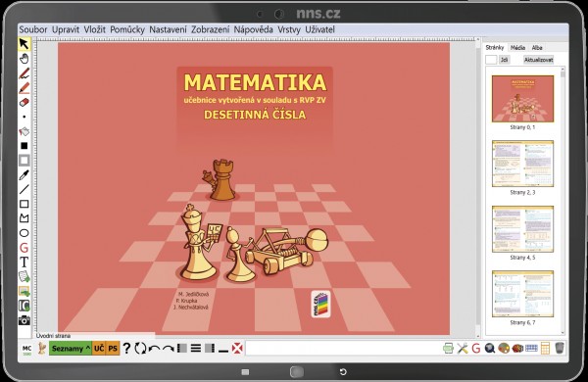Viewport: 588px width, 382px height.
Task: Click the red G tool in left toolbar
Action: [24, 248]
